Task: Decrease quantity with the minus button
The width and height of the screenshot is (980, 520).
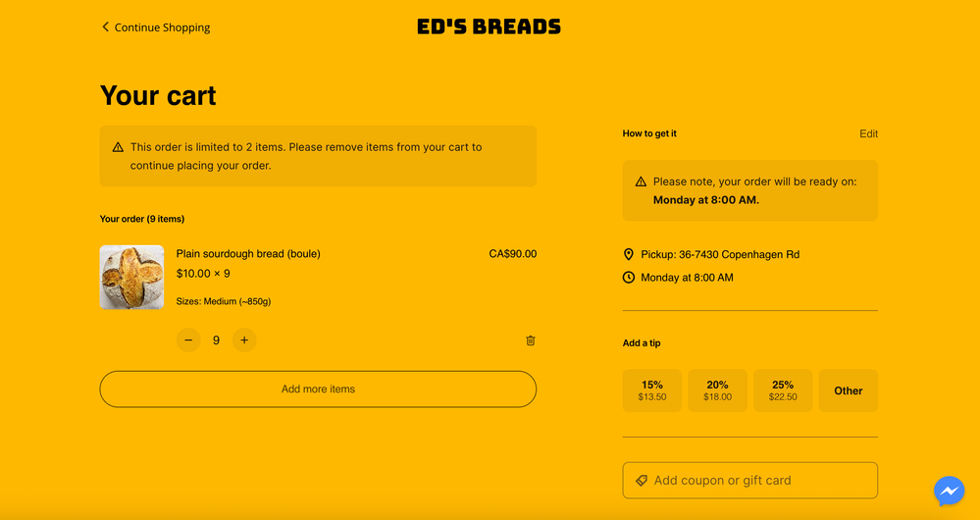Action: (188, 340)
